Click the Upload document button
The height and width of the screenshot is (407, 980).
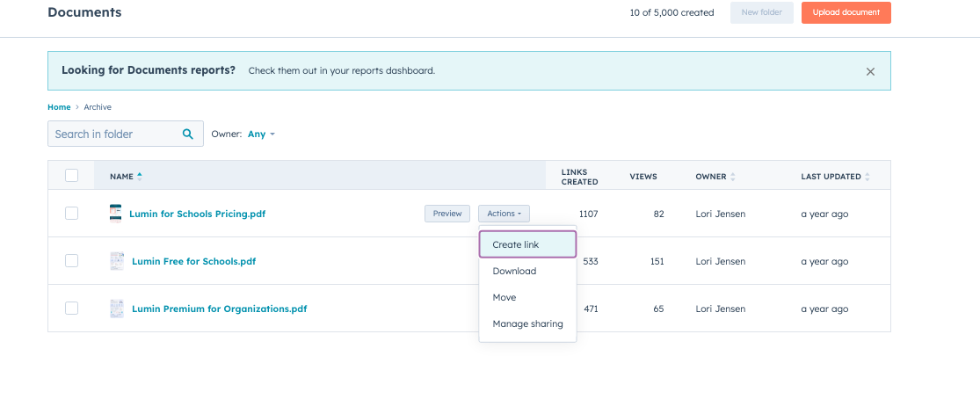(846, 12)
